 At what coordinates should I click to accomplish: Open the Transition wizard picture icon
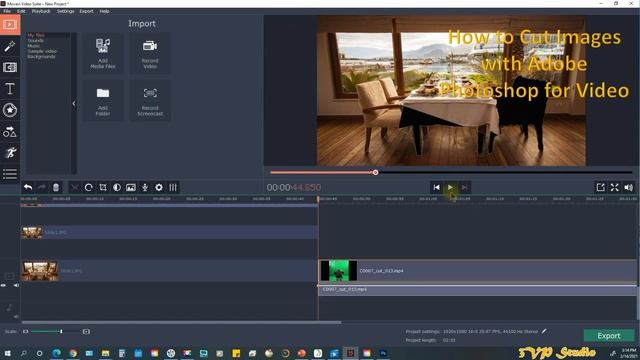131,187
